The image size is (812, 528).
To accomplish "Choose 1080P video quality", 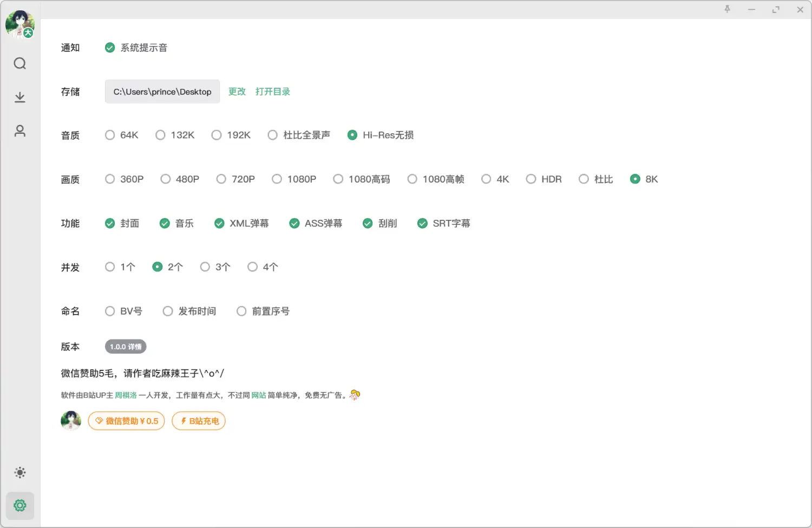I will [277, 179].
